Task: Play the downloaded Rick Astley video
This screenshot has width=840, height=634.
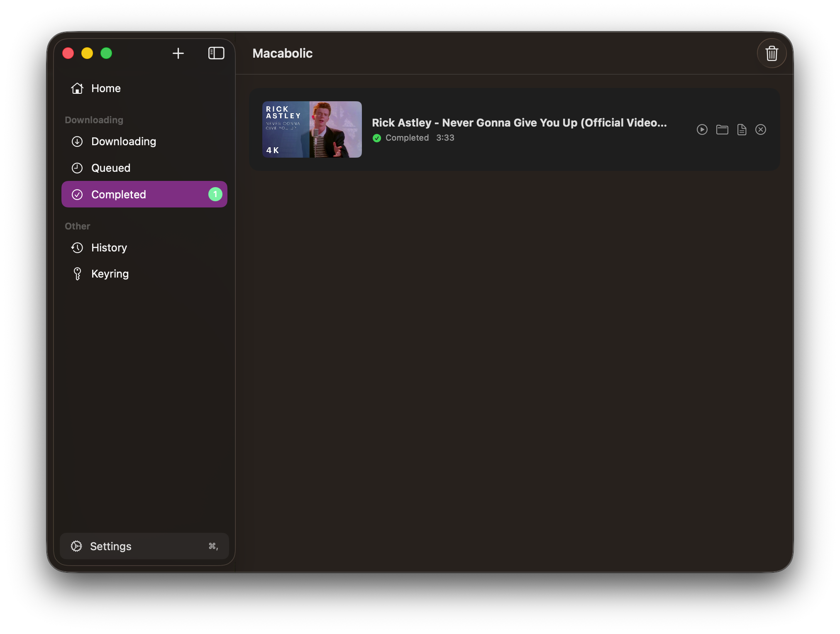Action: pyautogui.click(x=702, y=129)
